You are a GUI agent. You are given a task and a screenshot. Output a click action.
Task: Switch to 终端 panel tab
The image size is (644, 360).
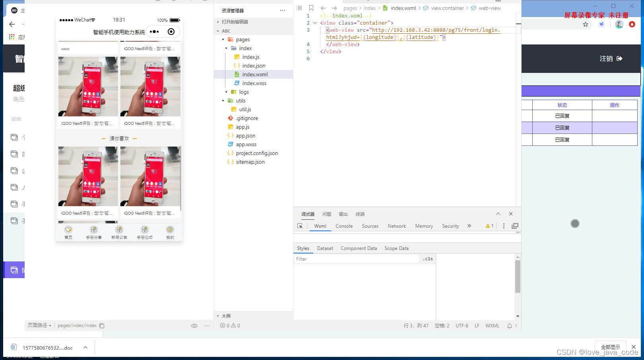tap(360, 214)
